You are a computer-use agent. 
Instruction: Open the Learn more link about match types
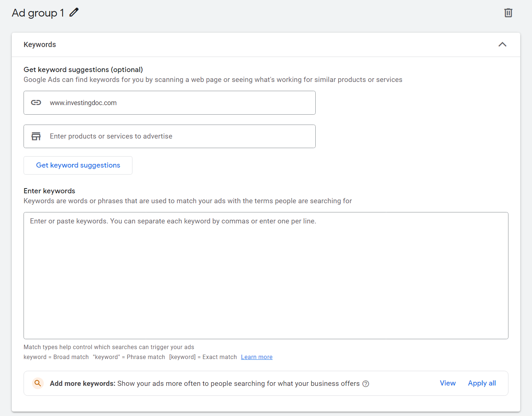click(256, 357)
